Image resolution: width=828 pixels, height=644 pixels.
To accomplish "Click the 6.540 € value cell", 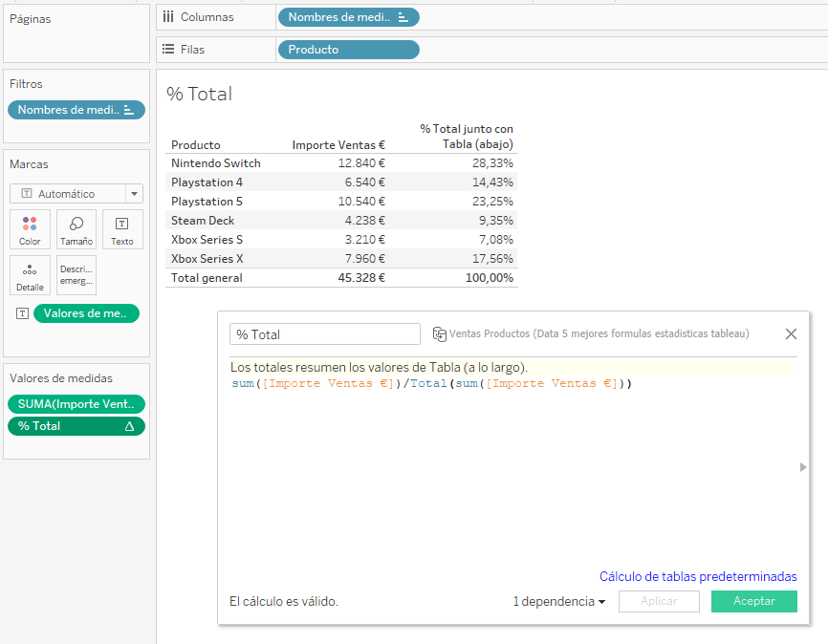I will (x=365, y=182).
